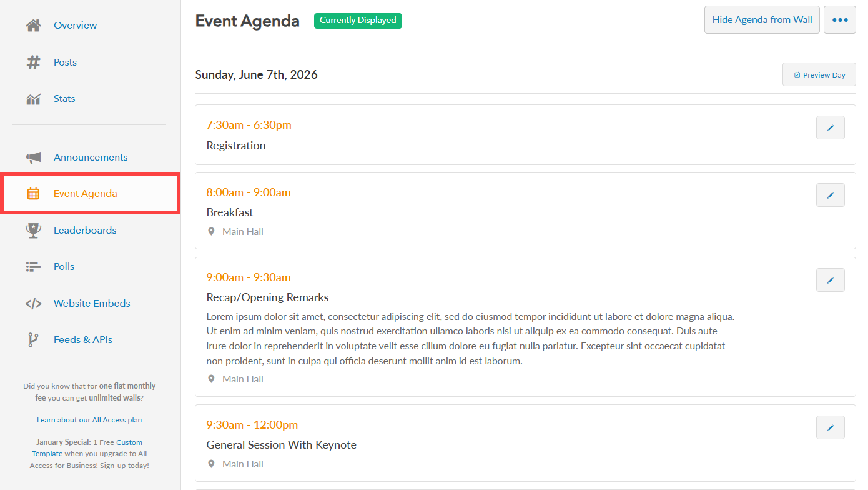Image resolution: width=868 pixels, height=490 pixels.
Task: Select the Overview home icon
Action: [32, 25]
